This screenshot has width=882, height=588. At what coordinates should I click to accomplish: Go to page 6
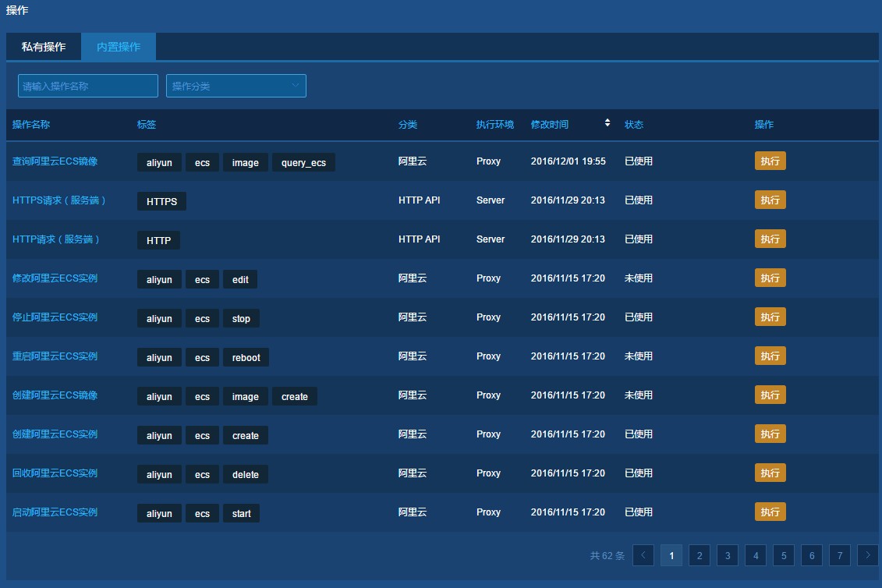coord(813,555)
